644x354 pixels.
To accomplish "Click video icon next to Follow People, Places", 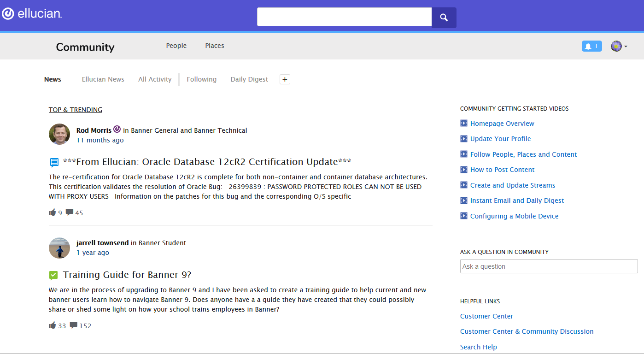I will tap(464, 154).
